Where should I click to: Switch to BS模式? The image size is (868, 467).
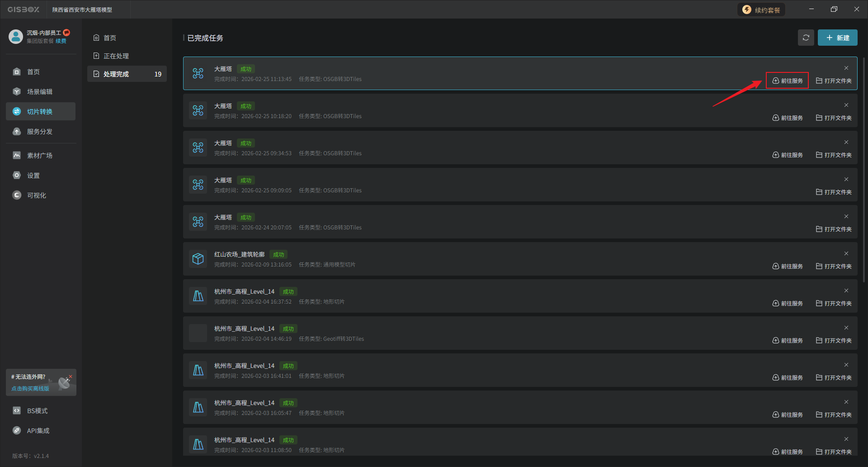[37, 411]
